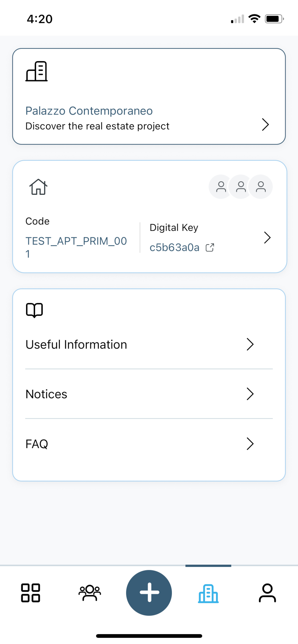Open the Palazzo Contemporaneo project link
Image resolution: width=298 pixels, height=644 pixels.
[x=89, y=111]
